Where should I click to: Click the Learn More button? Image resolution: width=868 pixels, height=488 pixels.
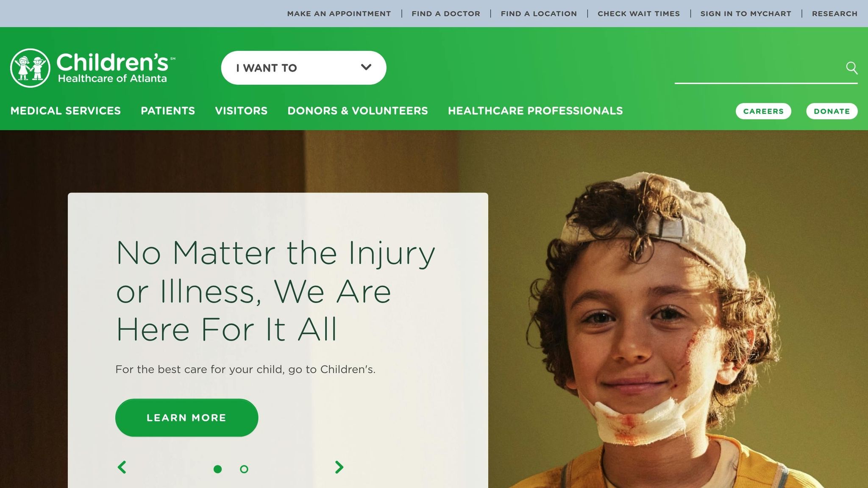pyautogui.click(x=186, y=418)
